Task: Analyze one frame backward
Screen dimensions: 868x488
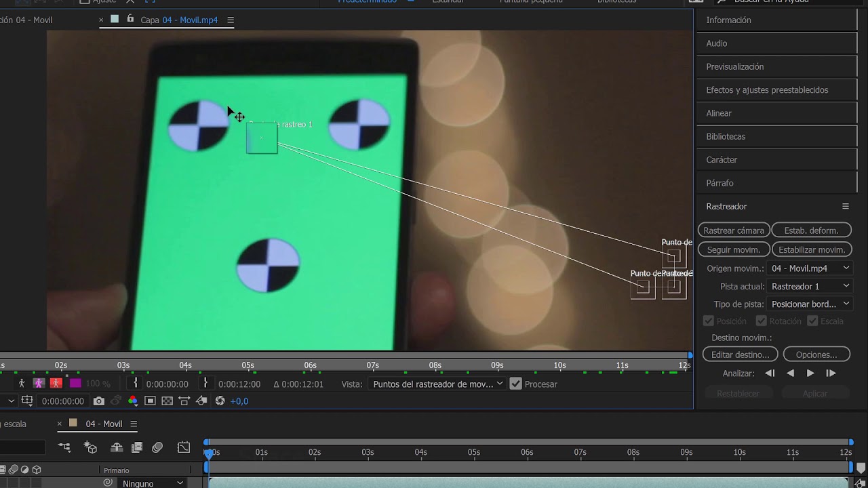Action: point(770,373)
